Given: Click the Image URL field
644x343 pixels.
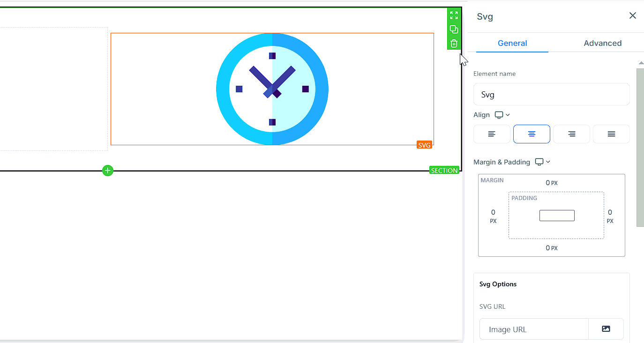Looking at the screenshot, I should click(534, 329).
